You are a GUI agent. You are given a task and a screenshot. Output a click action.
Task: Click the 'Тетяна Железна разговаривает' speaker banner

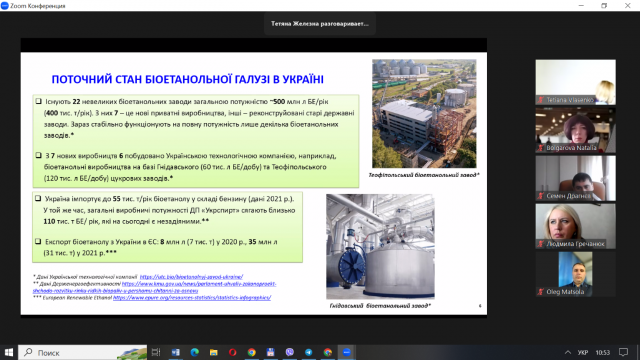320,24
